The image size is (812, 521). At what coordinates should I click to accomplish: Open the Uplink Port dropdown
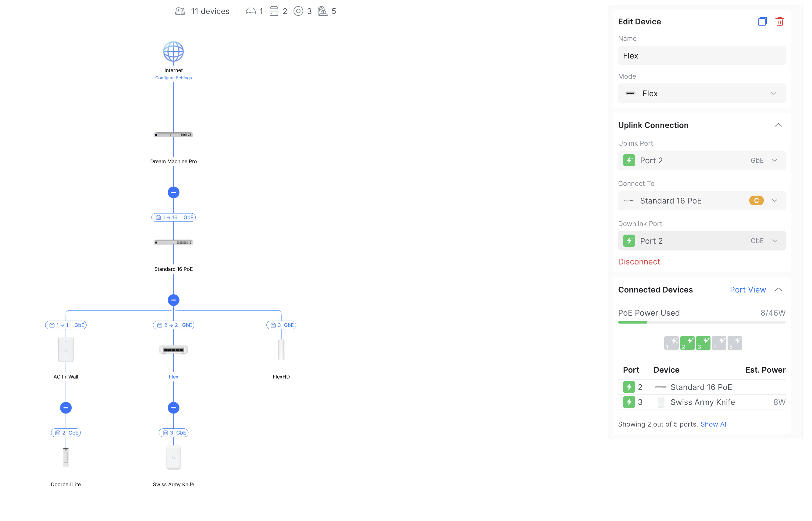click(x=701, y=160)
